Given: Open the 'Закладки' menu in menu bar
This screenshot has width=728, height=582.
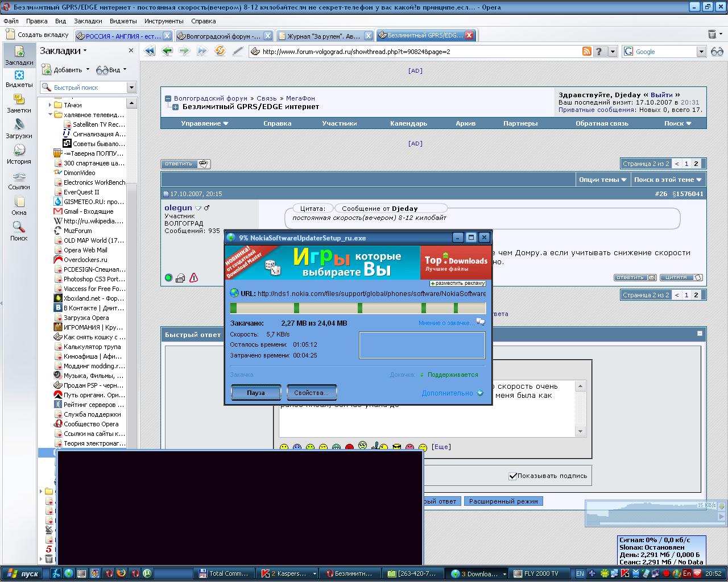Looking at the screenshot, I should point(88,21).
